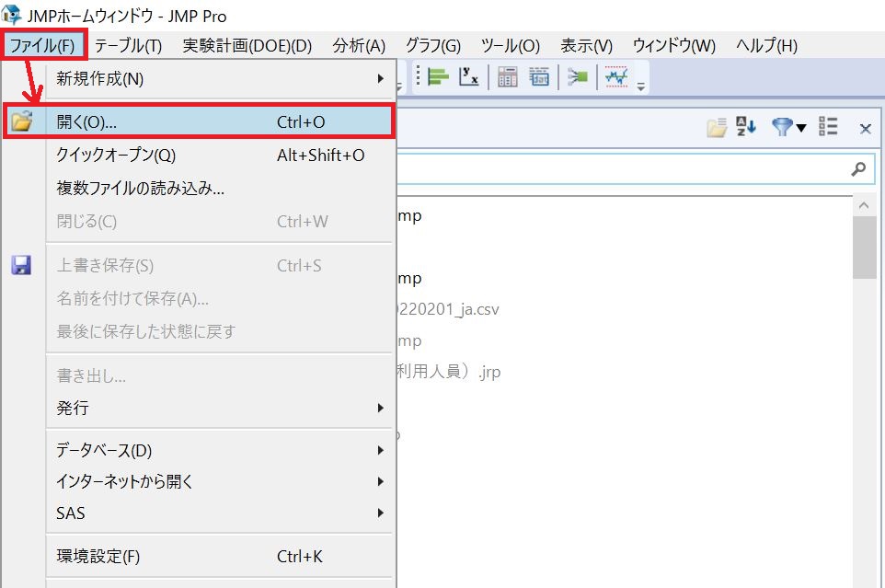Click the control chart toolbar icon

click(x=615, y=78)
